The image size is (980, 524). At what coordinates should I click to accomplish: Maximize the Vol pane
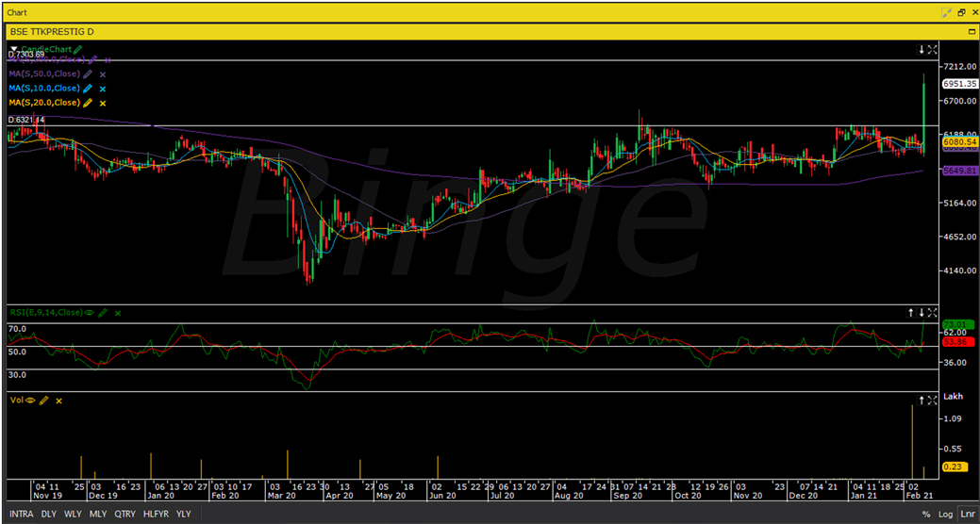coord(932,400)
